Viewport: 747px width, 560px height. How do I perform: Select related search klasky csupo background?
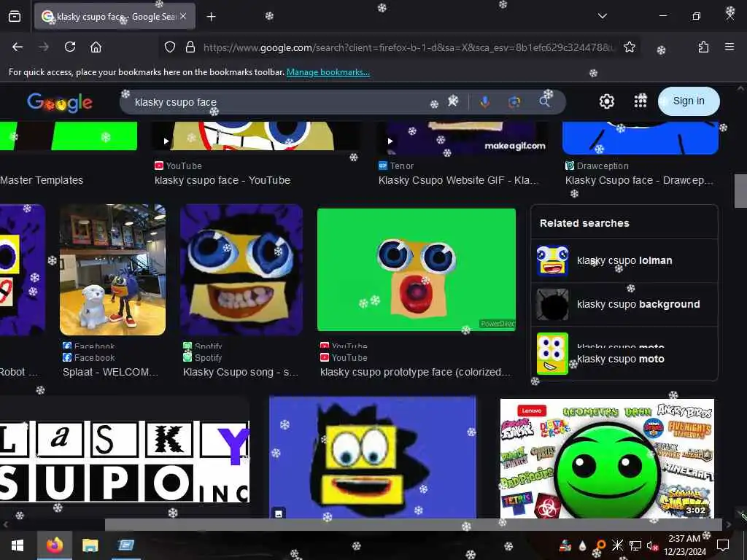(624, 304)
